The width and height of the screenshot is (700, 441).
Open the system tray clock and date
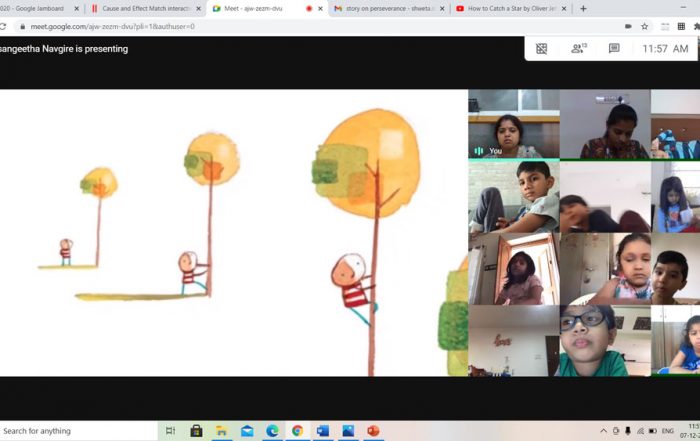[690, 431]
